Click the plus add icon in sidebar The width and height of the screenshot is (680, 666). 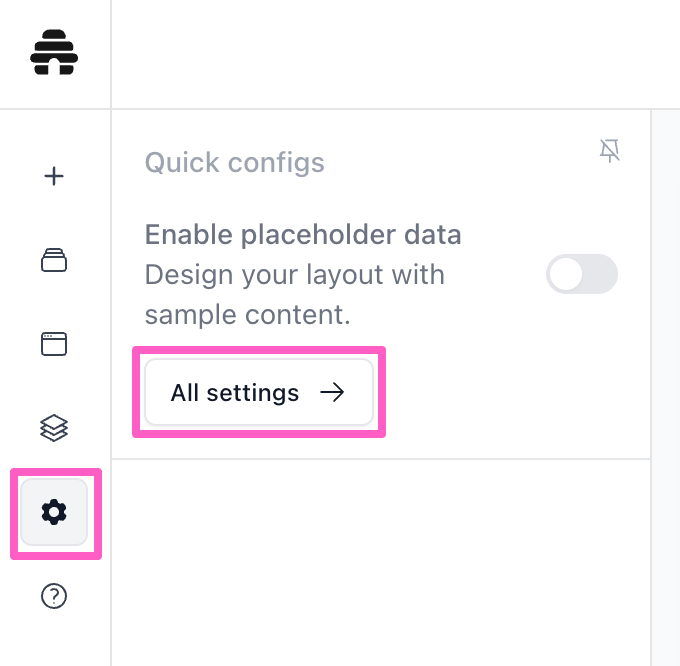point(54,176)
